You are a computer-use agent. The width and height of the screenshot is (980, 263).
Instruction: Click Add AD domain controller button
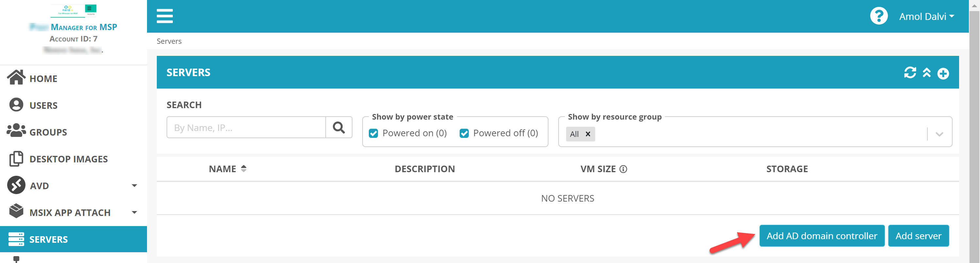coord(821,236)
